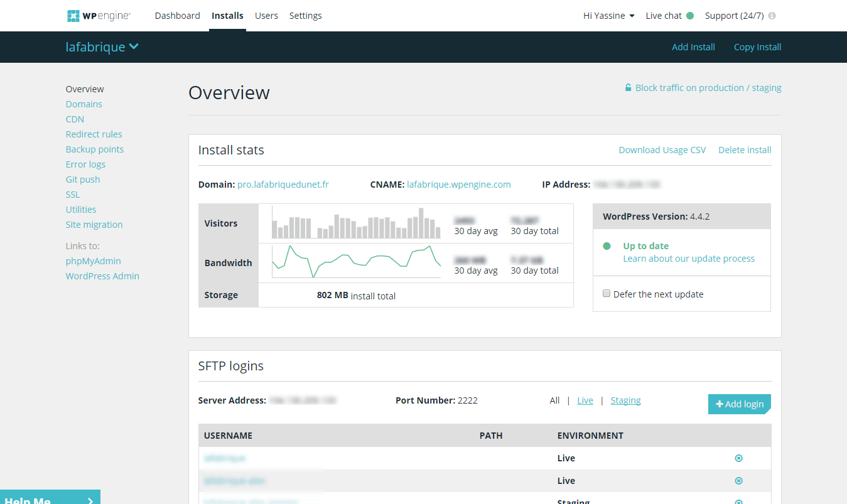Click Add Install in the header
The image size is (847, 504).
(693, 47)
